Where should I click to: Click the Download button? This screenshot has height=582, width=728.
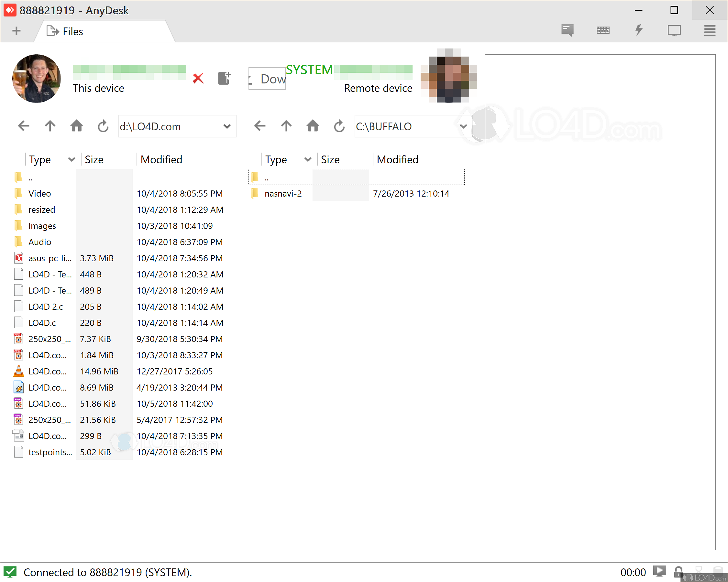(x=268, y=79)
